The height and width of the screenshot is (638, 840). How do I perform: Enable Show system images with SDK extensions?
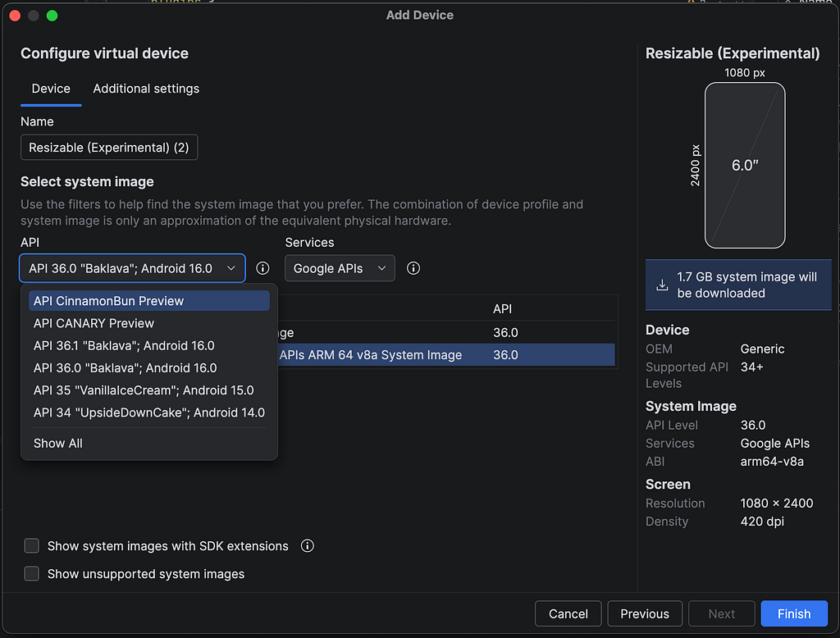point(32,546)
